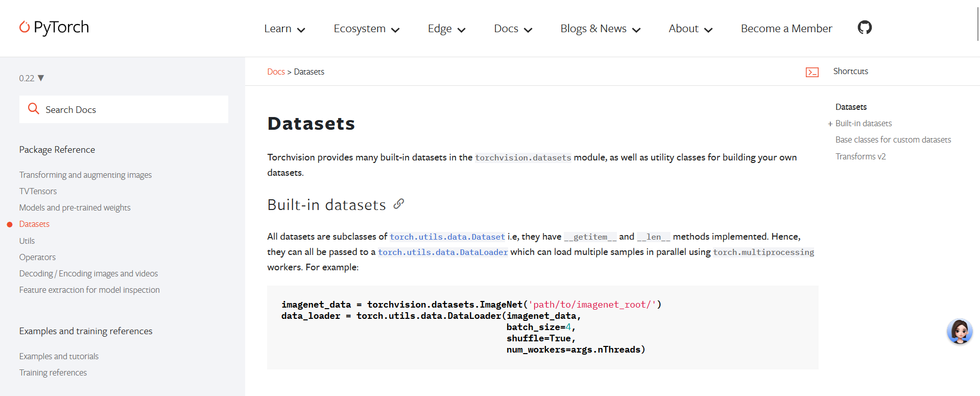Open the About dropdown menu
The image size is (980, 396).
[x=690, y=29]
